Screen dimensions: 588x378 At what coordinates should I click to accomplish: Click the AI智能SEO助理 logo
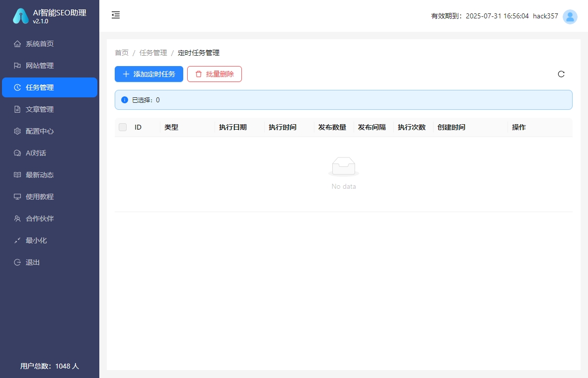click(x=21, y=16)
